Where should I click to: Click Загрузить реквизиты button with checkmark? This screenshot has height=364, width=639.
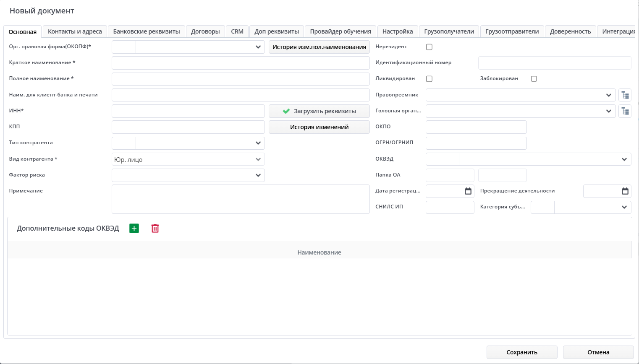pyautogui.click(x=319, y=111)
